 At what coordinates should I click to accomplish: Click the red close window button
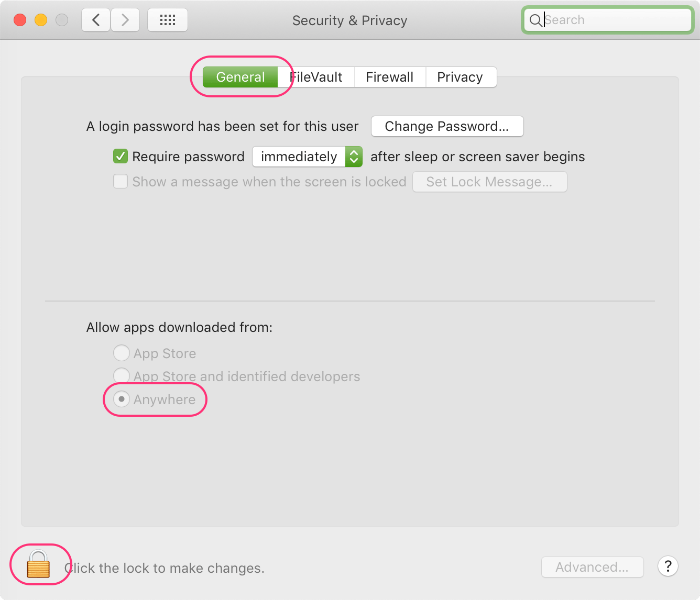click(x=20, y=20)
